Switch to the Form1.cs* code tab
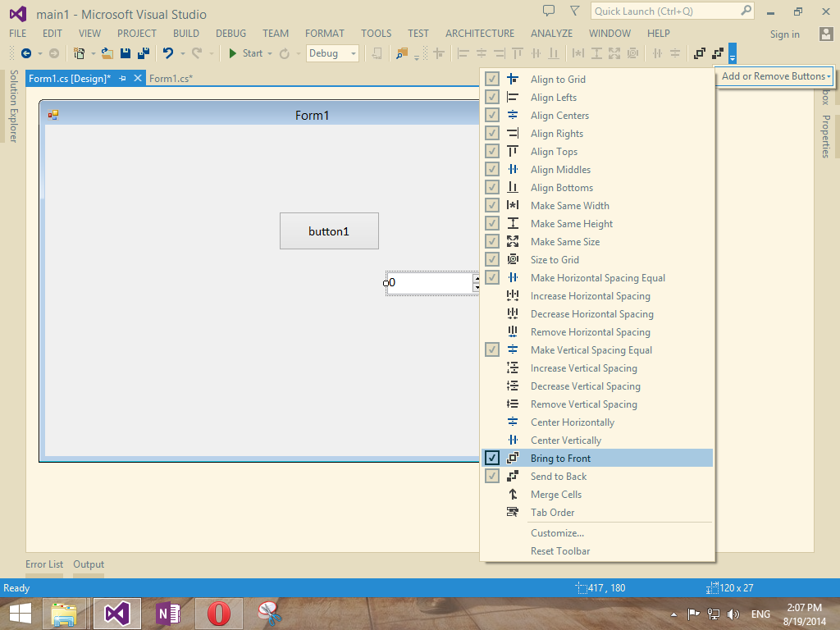 point(171,78)
